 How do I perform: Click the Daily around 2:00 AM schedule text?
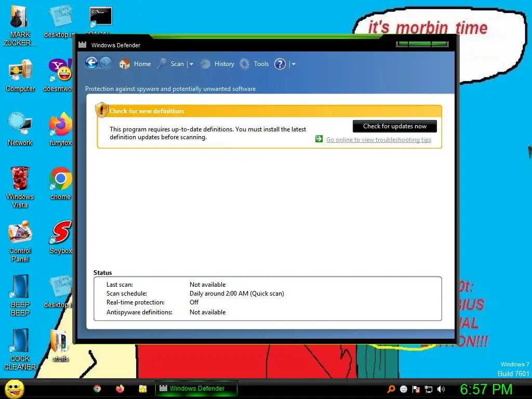[237, 294]
